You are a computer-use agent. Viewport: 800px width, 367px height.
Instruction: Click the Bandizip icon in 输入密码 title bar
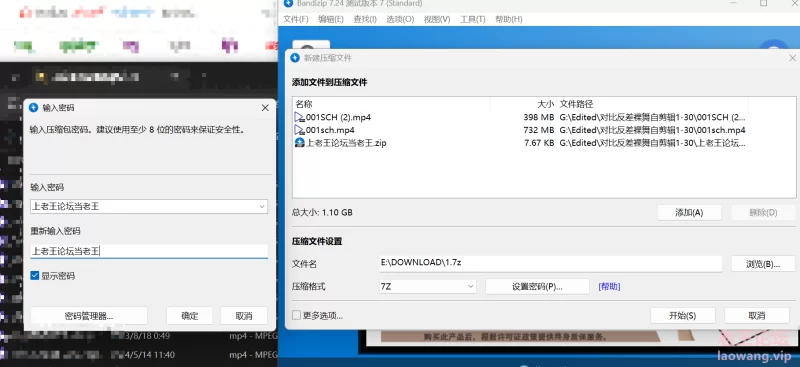pyautogui.click(x=34, y=108)
